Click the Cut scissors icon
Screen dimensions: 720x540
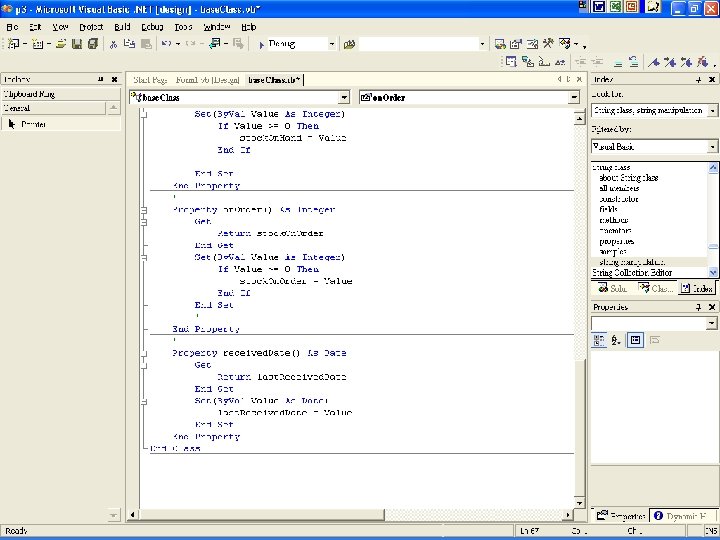(113, 44)
